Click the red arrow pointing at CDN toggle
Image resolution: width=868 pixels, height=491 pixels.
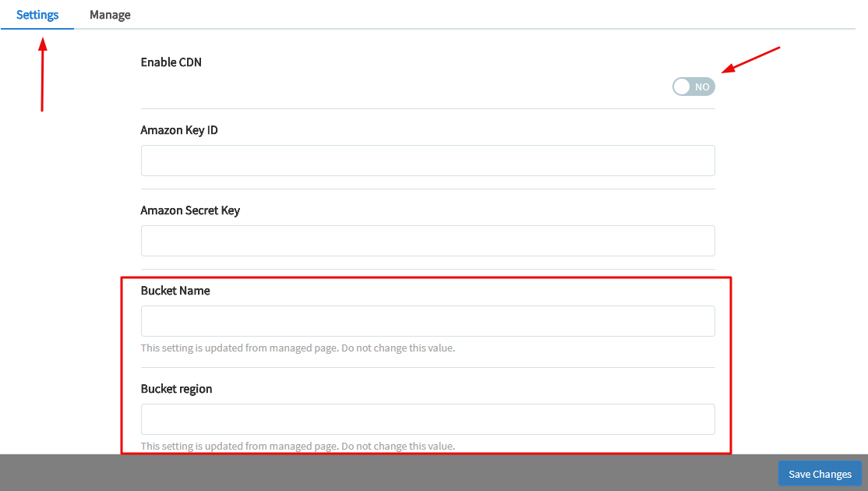(751, 60)
